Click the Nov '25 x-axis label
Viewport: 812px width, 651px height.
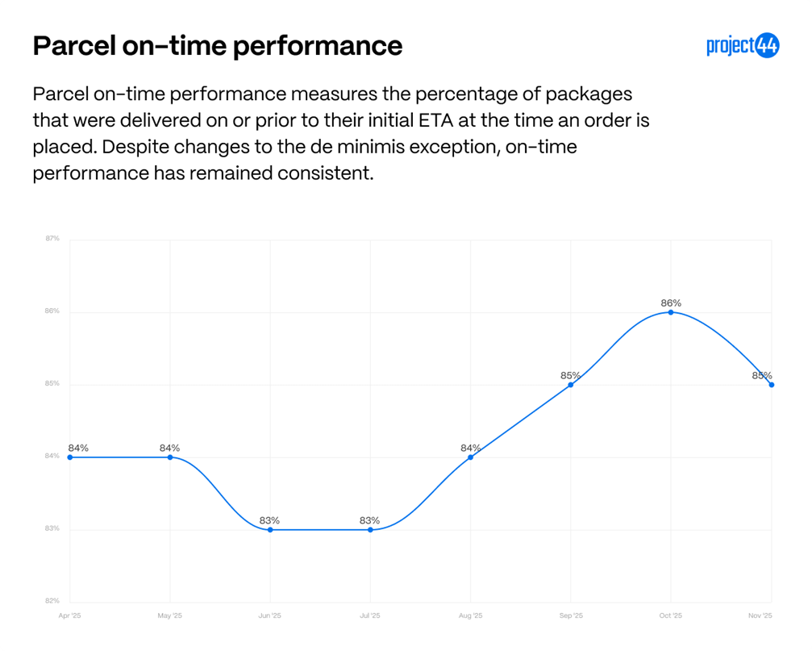click(761, 616)
